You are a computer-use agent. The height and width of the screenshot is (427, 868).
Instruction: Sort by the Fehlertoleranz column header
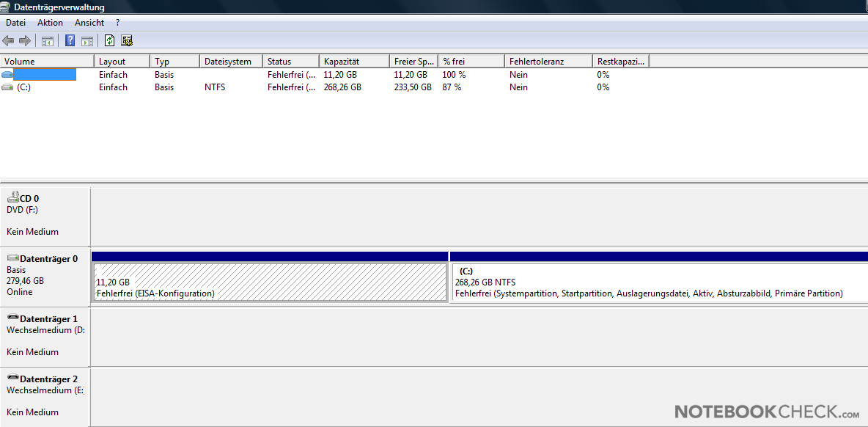[548, 62]
